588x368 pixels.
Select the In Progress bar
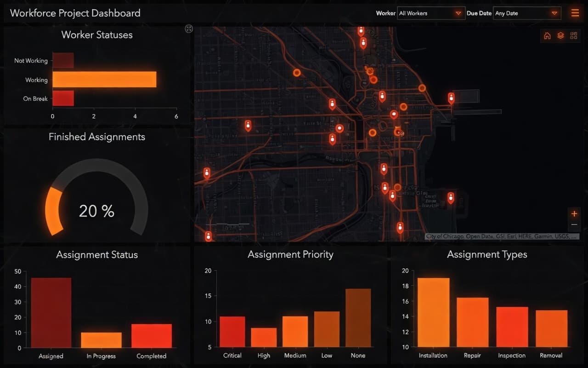click(101, 340)
